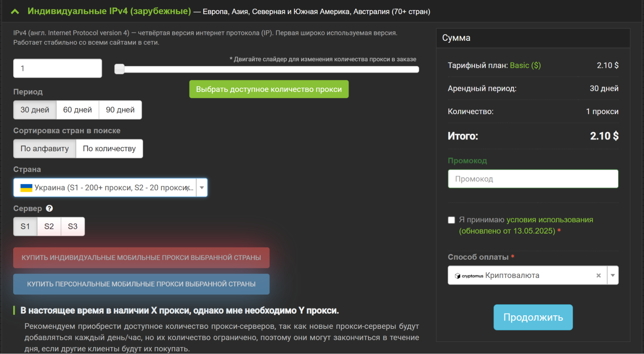Collapse the Индивидуальные IPv4 section chevron
The height and width of the screenshot is (354, 644).
(x=15, y=12)
